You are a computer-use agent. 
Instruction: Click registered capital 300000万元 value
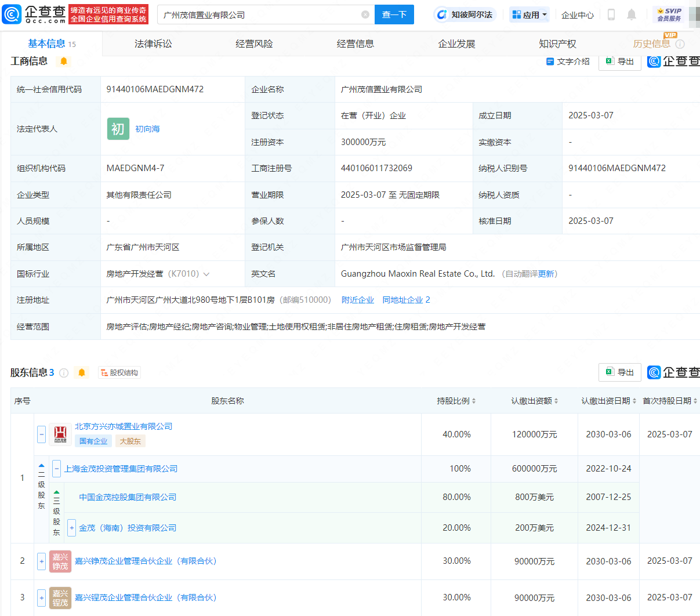click(x=363, y=142)
